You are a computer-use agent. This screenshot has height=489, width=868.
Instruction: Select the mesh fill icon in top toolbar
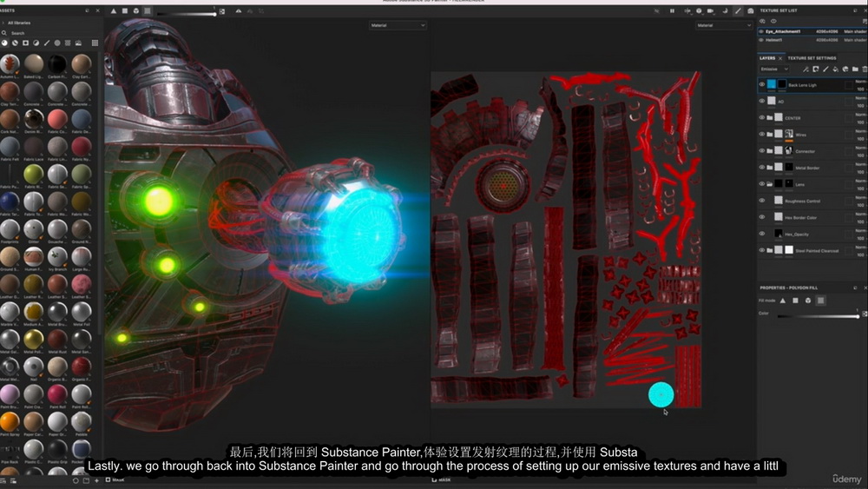tap(136, 11)
